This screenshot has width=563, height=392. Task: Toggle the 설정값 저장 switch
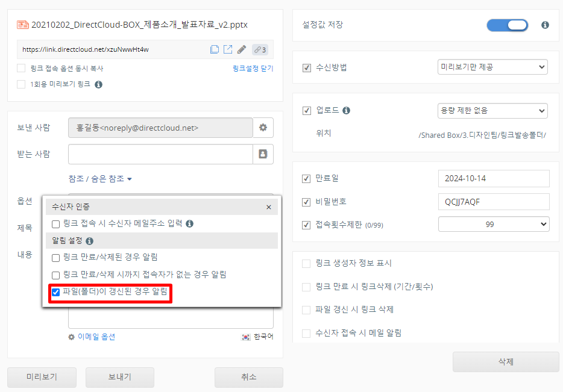point(507,25)
